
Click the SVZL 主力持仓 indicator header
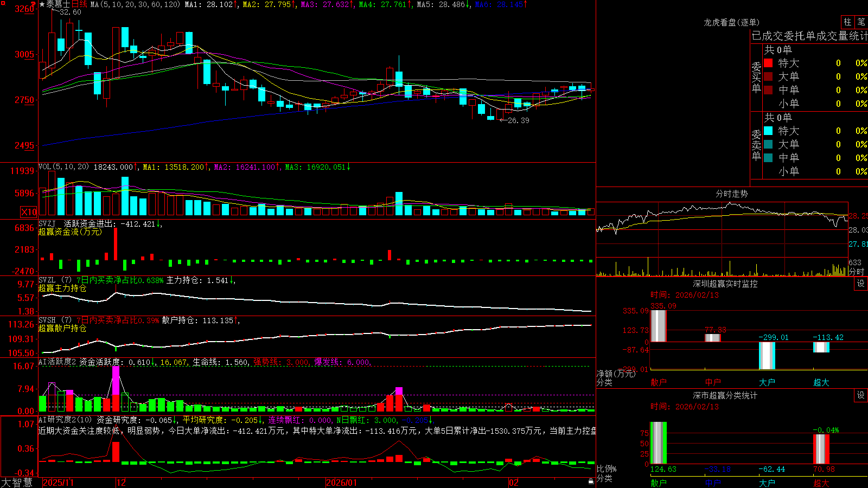click(137, 280)
